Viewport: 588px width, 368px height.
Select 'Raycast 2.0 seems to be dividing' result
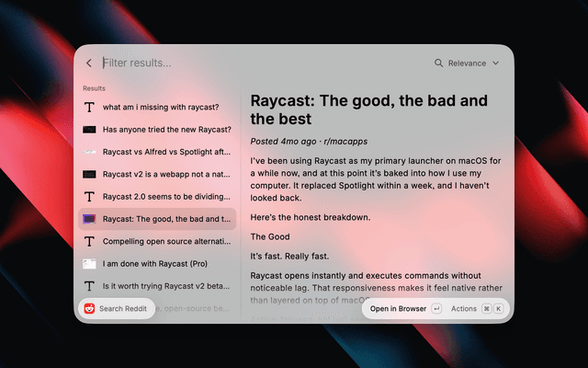coord(157,196)
